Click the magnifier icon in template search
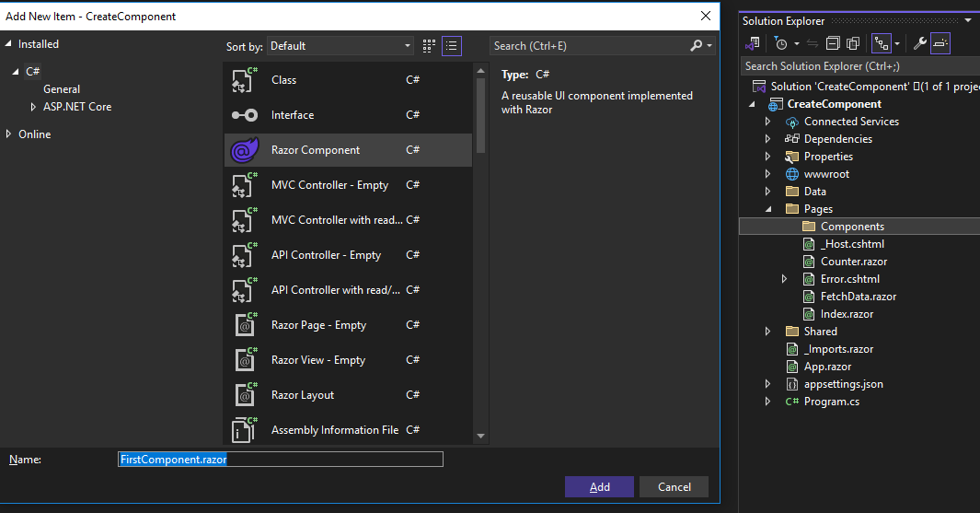The width and height of the screenshot is (980, 513). click(x=697, y=45)
